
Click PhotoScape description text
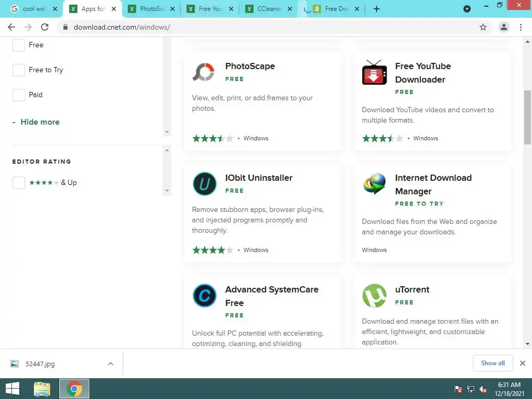(x=252, y=103)
